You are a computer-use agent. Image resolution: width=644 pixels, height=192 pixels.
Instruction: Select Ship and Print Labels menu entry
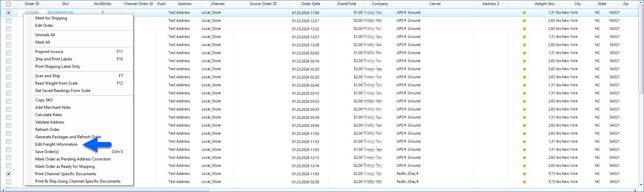54,59
